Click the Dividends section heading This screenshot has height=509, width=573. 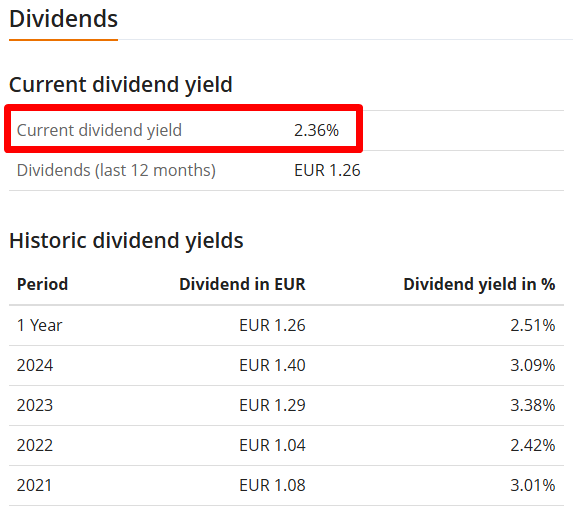click(63, 19)
